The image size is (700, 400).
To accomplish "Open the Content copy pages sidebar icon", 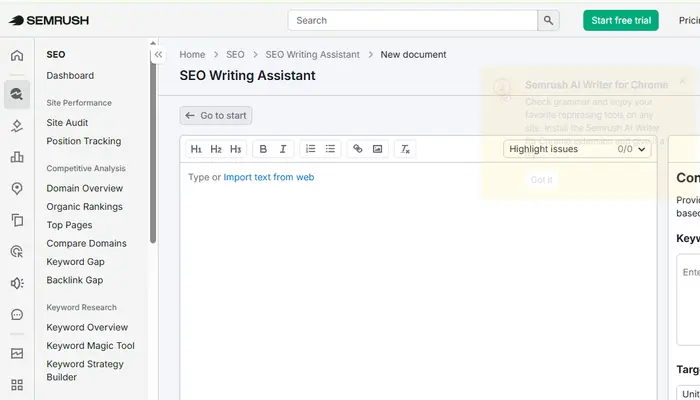I will pos(17,220).
